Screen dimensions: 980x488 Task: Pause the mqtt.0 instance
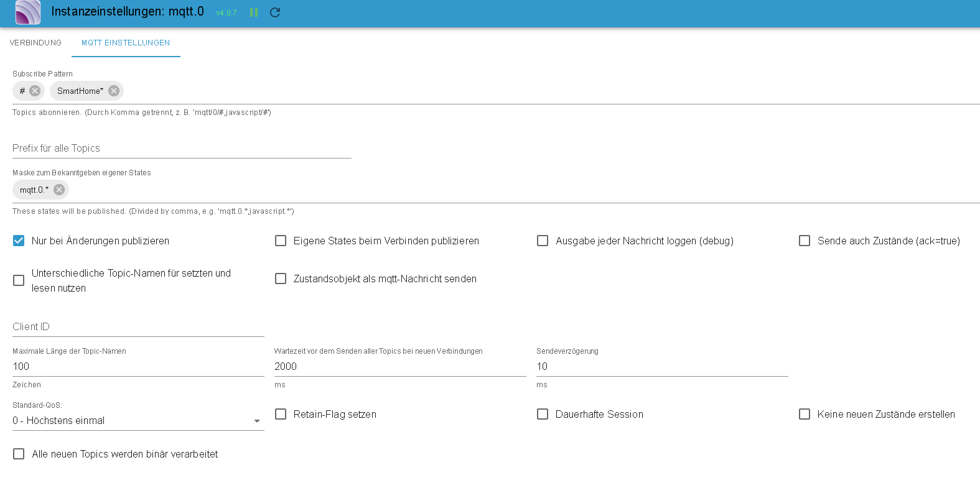tap(254, 12)
